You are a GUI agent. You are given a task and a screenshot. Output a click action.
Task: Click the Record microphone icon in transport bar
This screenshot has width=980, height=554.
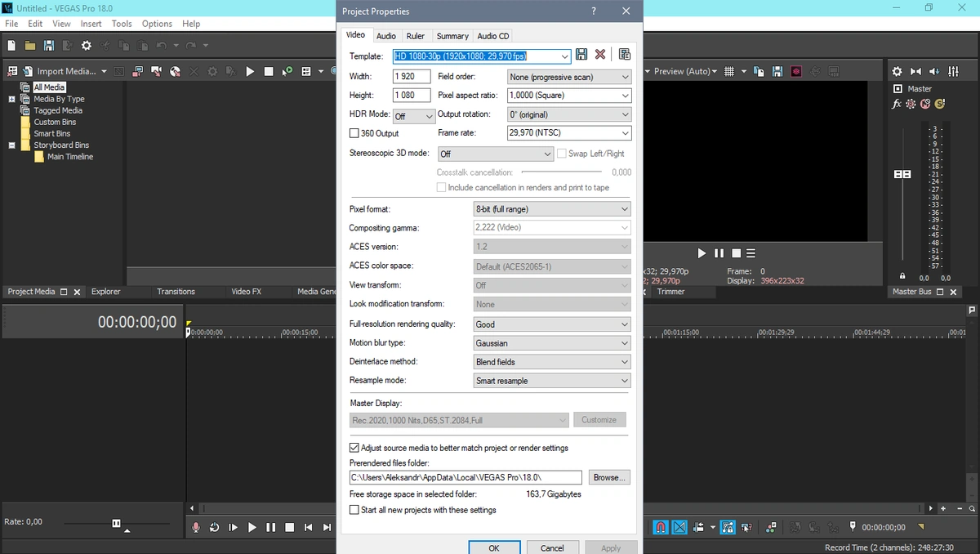coord(196,528)
